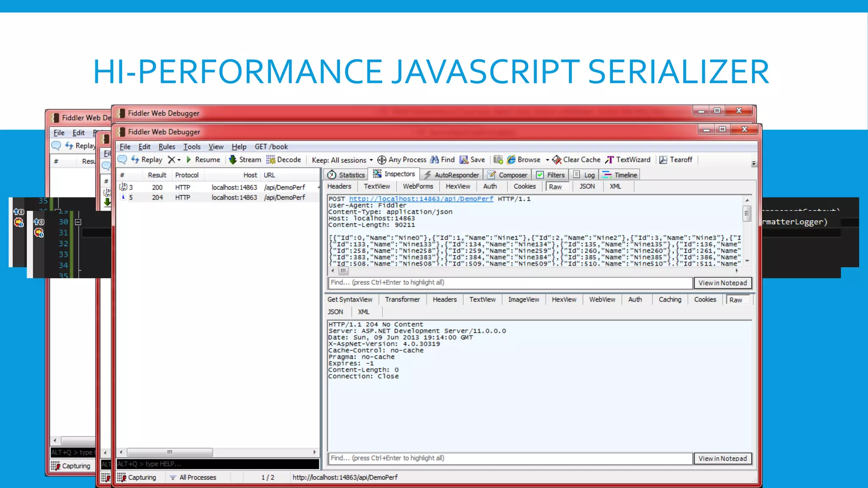This screenshot has width=868, height=488.
Task: Click request raw horizontal scrollbar thumb
Action: coord(343,271)
